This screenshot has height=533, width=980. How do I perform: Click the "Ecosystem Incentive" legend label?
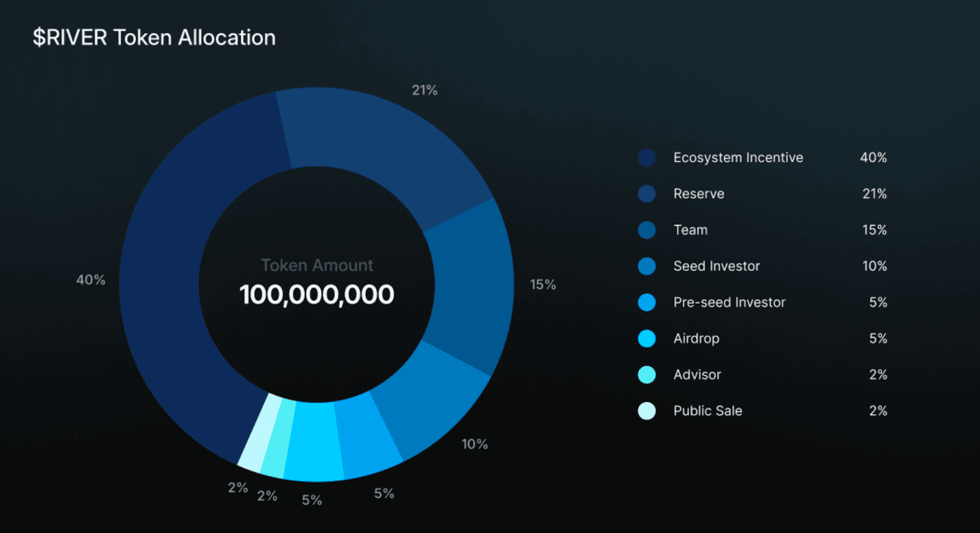point(738,158)
